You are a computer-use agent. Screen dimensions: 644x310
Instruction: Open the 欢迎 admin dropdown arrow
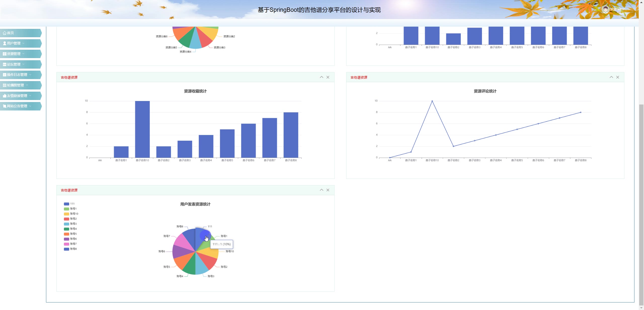pyautogui.click(x=629, y=10)
